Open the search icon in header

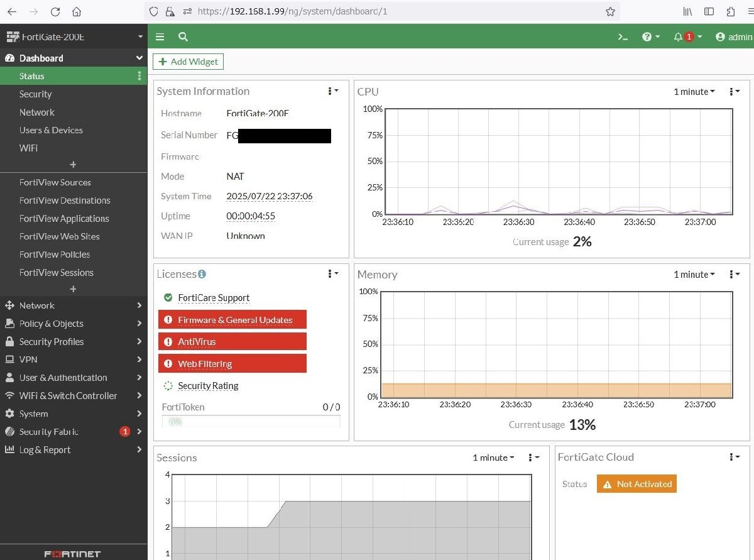(x=183, y=37)
